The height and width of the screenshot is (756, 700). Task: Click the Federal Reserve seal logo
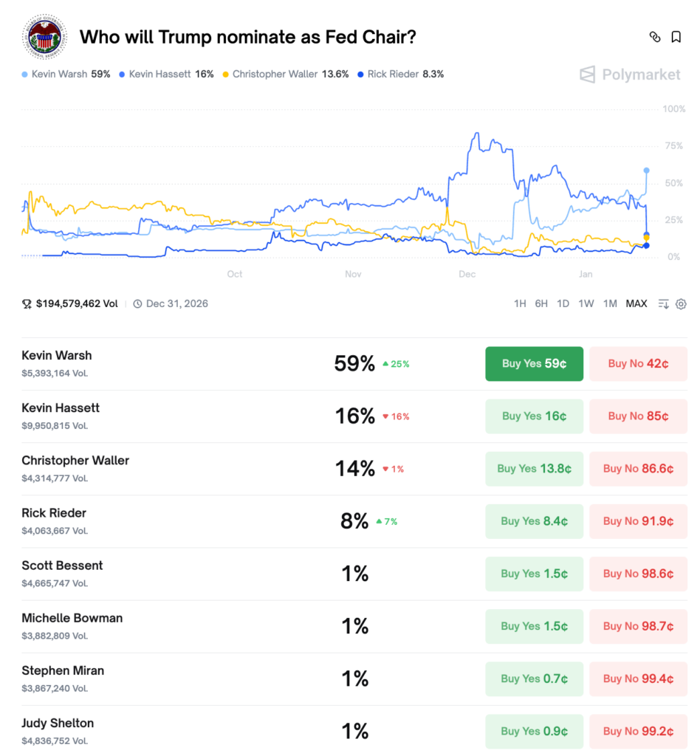[x=45, y=37]
